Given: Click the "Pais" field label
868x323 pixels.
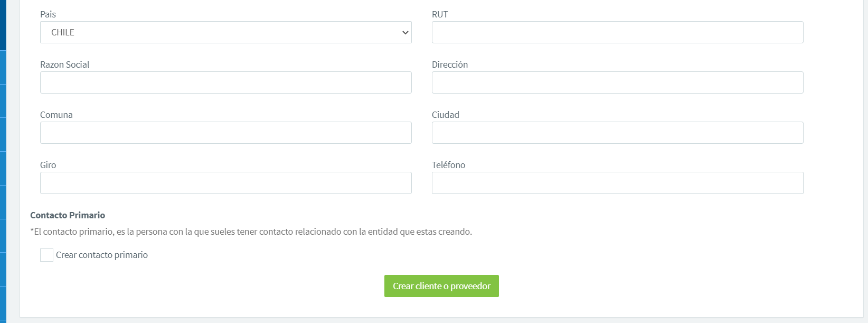Looking at the screenshot, I should pos(48,14).
